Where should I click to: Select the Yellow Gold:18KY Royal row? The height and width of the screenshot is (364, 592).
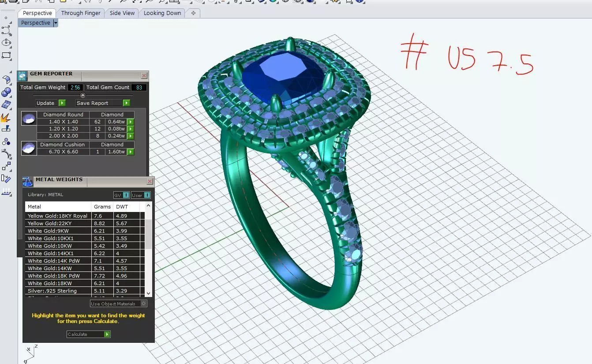[x=85, y=216]
